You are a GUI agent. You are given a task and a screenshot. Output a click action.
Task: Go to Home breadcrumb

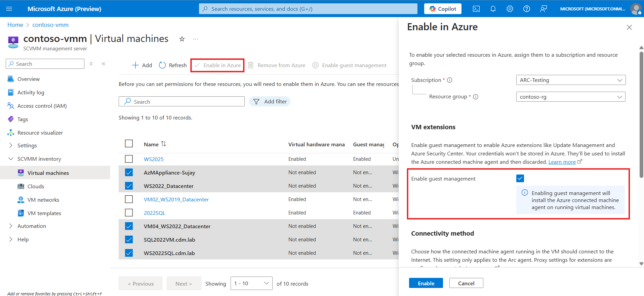coord(15,25)
